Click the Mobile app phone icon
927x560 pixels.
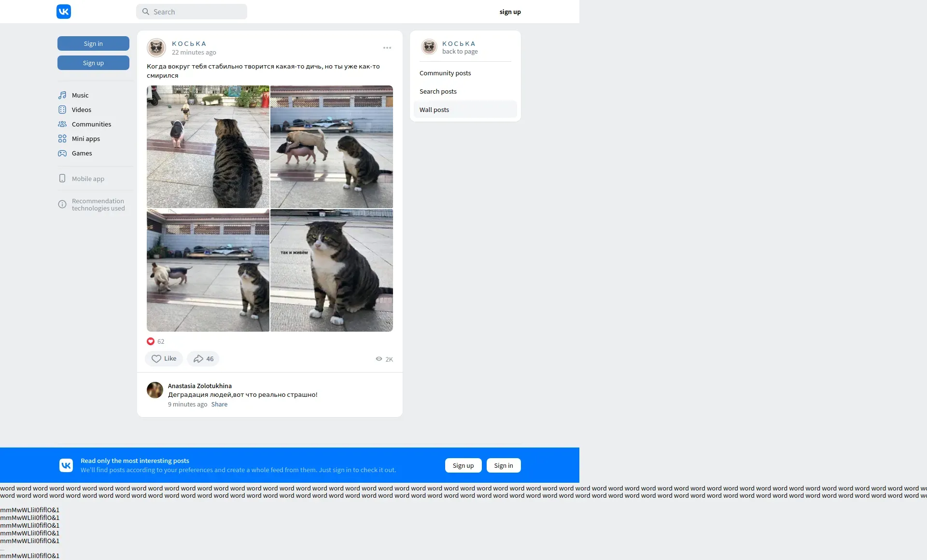click(x=62, y=179)
